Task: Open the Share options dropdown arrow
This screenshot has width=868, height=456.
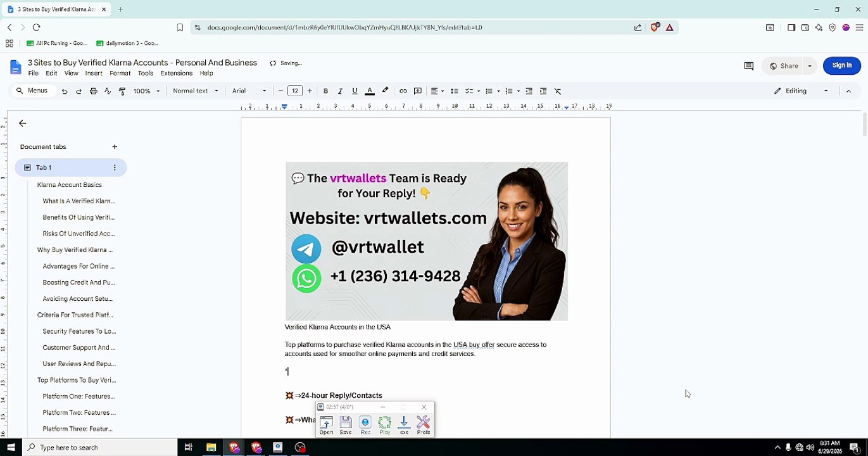Action: pos(809,66)
